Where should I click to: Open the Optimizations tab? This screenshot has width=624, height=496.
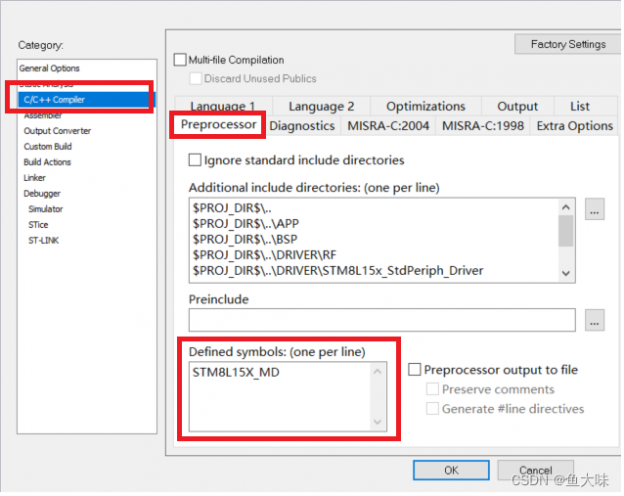pos(425,106)
